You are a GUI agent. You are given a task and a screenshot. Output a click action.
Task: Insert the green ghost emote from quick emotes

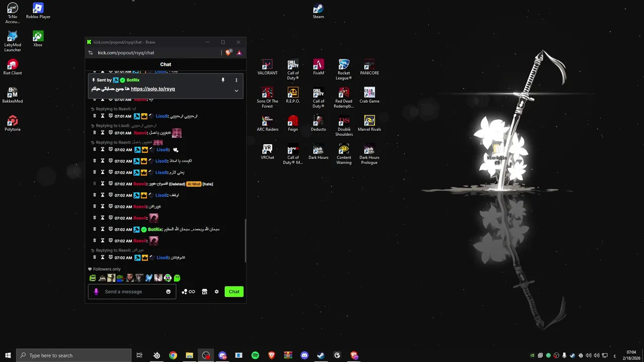(177, 278)
